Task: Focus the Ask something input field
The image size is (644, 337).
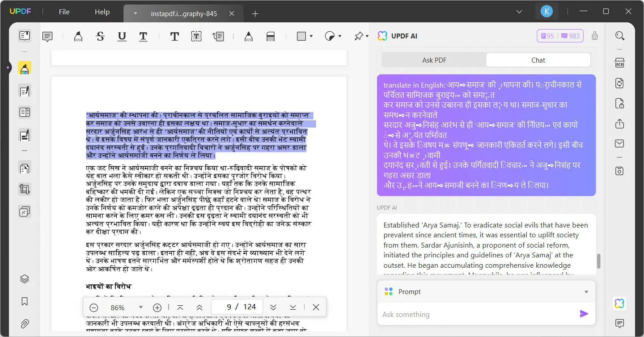Action: [478, 314]
